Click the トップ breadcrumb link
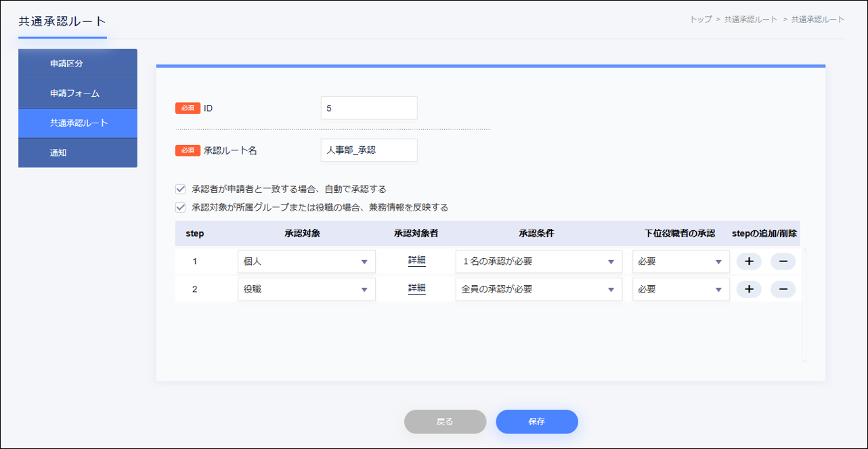 [701, 20]
